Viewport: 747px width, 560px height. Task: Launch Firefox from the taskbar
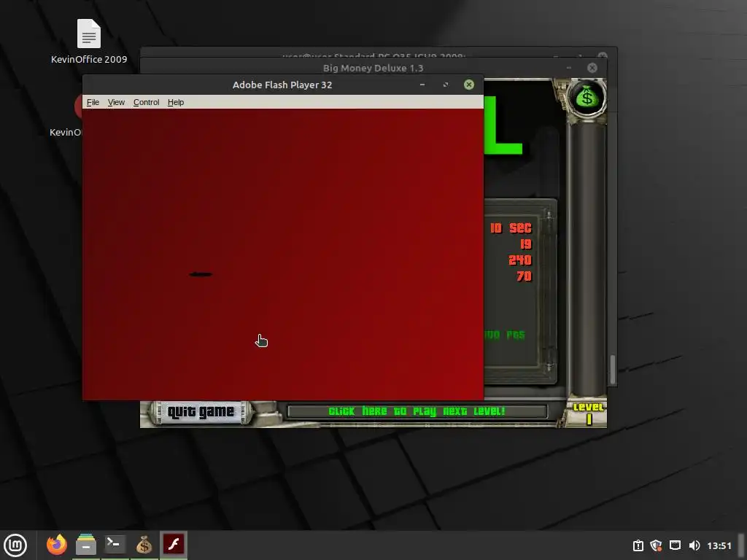pos(57,545)
